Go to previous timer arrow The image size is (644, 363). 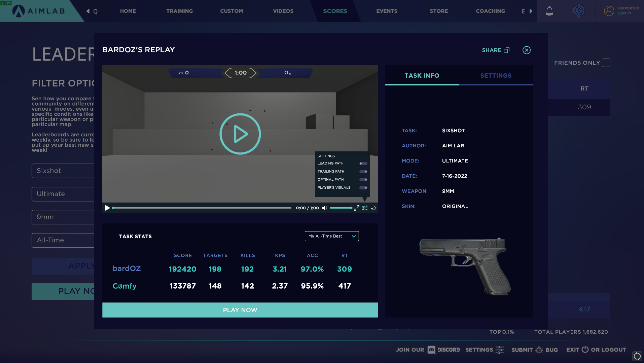coord(228,73)
